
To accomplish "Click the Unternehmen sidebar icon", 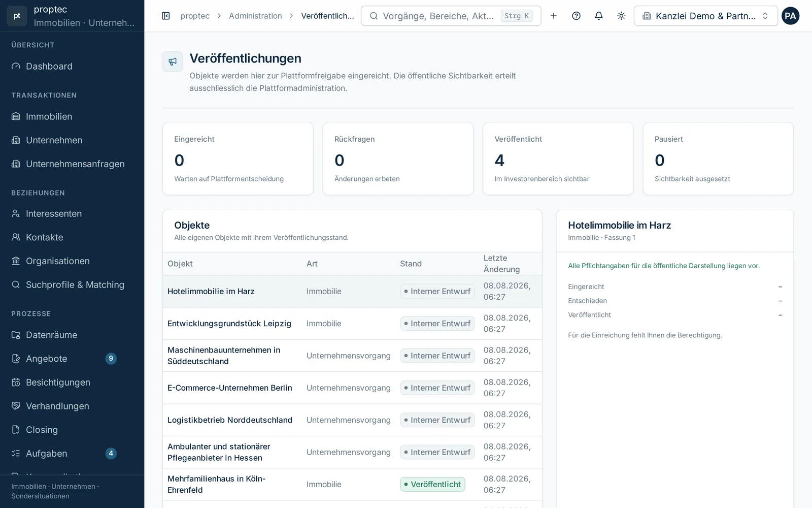I will [x=16, y=140].
